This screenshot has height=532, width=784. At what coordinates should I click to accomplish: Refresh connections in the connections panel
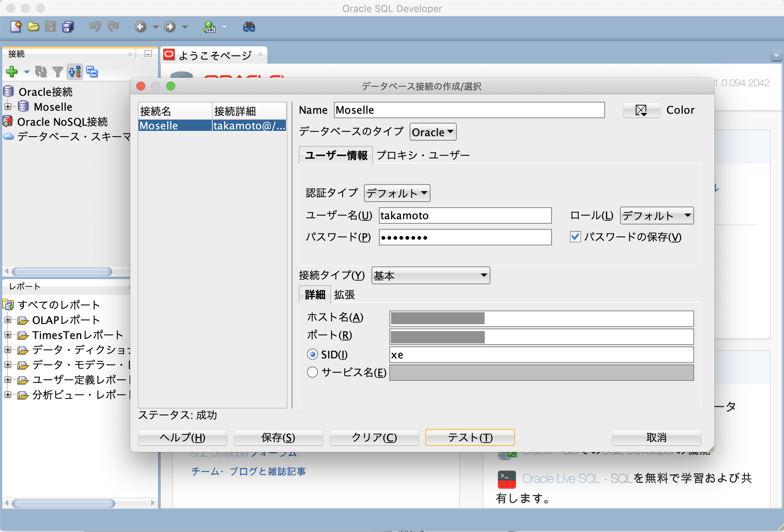click(x=41, y=71)
